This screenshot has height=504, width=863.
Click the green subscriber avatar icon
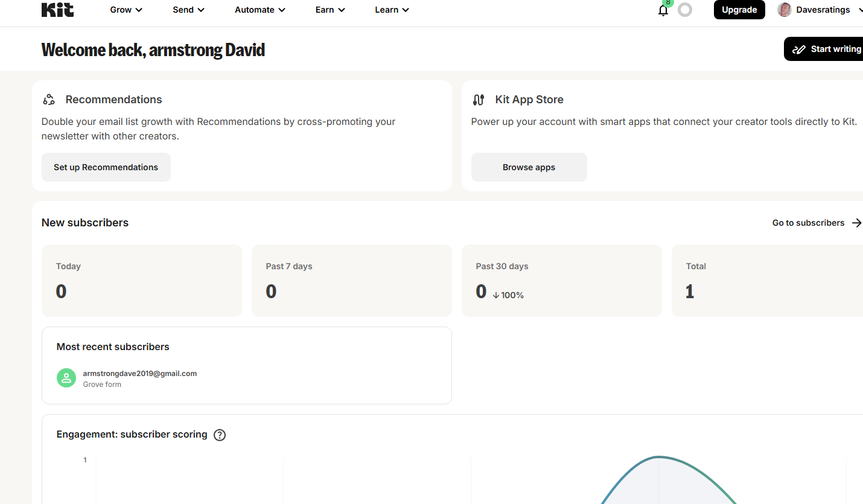coord(66,378)
